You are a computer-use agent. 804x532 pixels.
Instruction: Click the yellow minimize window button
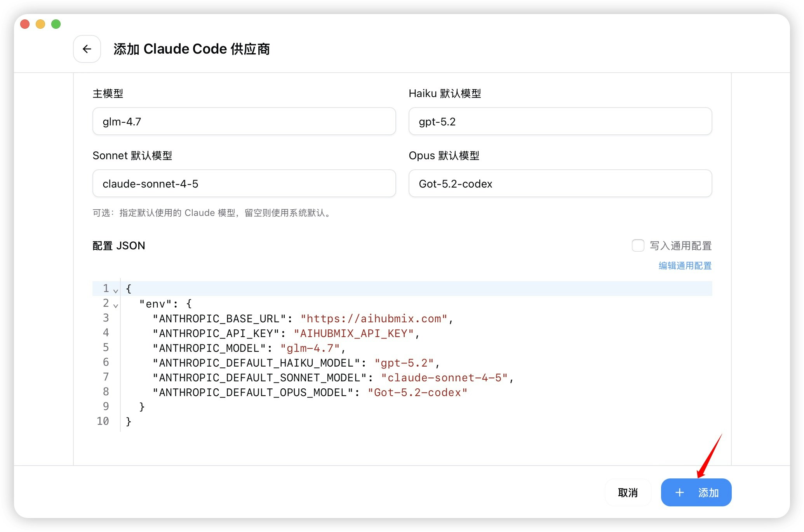pos(40,24)
